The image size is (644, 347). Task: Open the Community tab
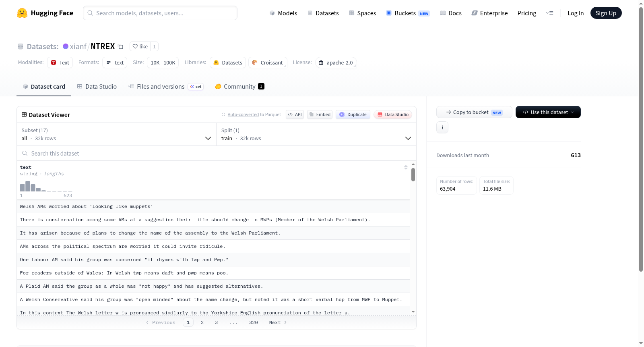pos(240,86)
